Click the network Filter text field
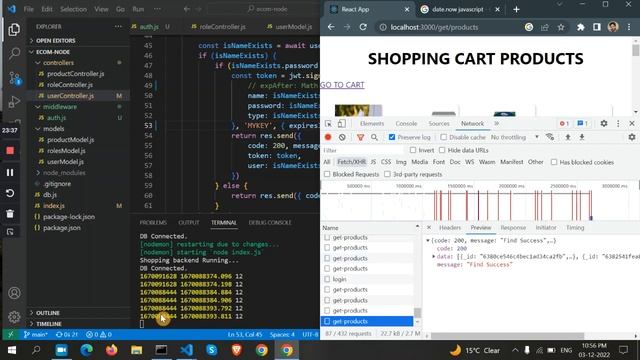This screenshot has height=360, width=640. click(x=362, y=150)
